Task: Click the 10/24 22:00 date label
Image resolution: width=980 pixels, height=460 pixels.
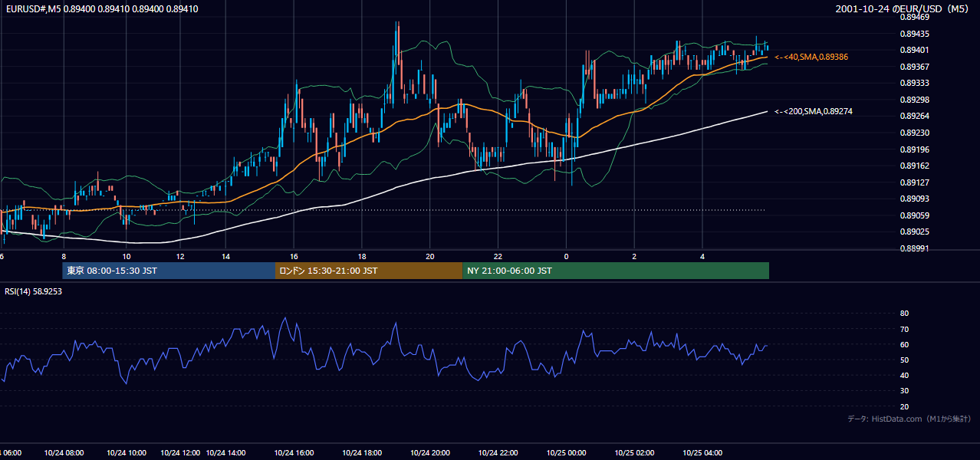Action: [498, 452]
